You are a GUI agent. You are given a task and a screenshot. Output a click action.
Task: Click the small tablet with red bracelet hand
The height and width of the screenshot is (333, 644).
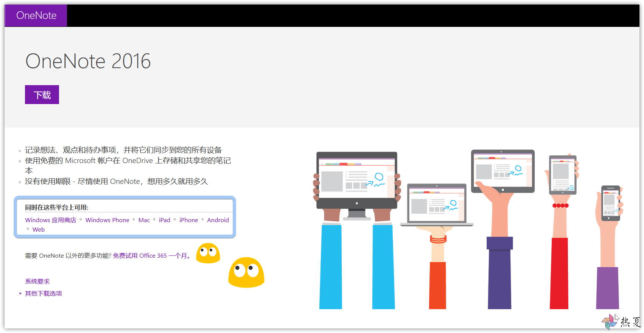tap(563, 175)
